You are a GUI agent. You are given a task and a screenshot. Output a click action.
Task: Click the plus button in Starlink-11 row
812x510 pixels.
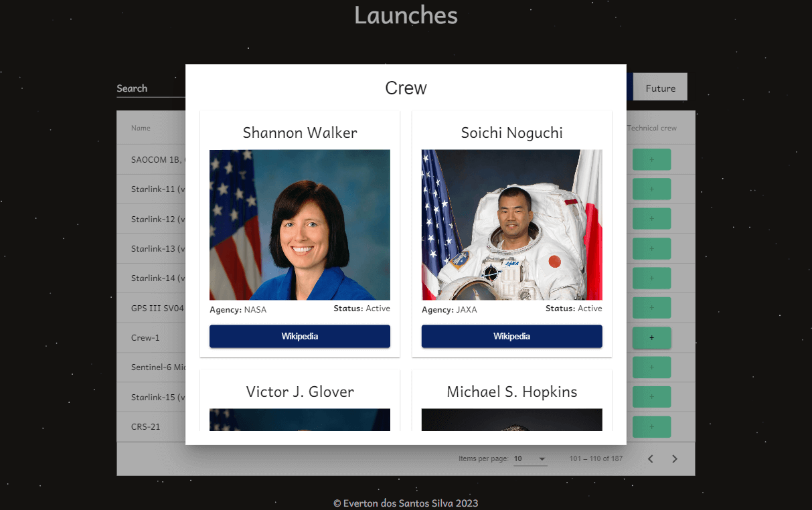tap(651, 189)
